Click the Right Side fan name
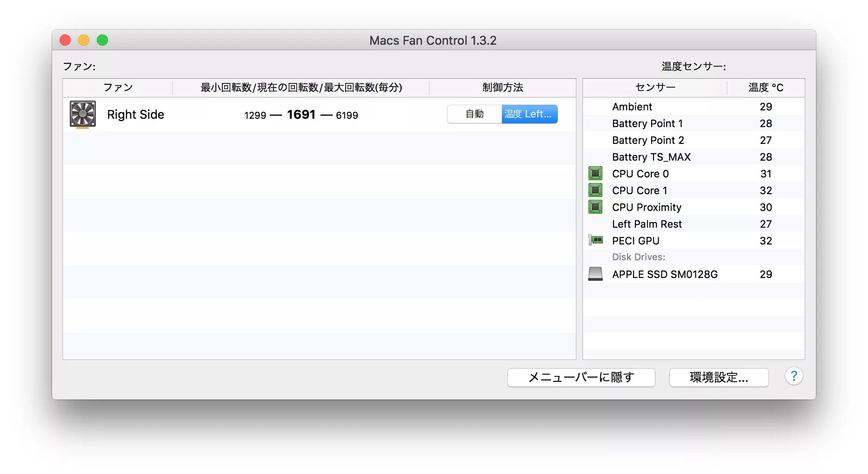The width and height of the screenshot is (868, 474). point(135,115)
